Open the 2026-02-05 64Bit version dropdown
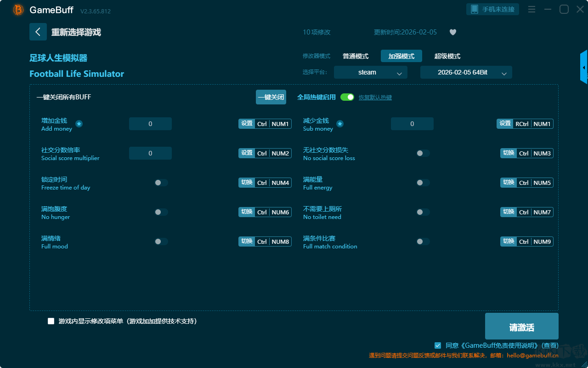The image size is (588, 368). point(466,72)
